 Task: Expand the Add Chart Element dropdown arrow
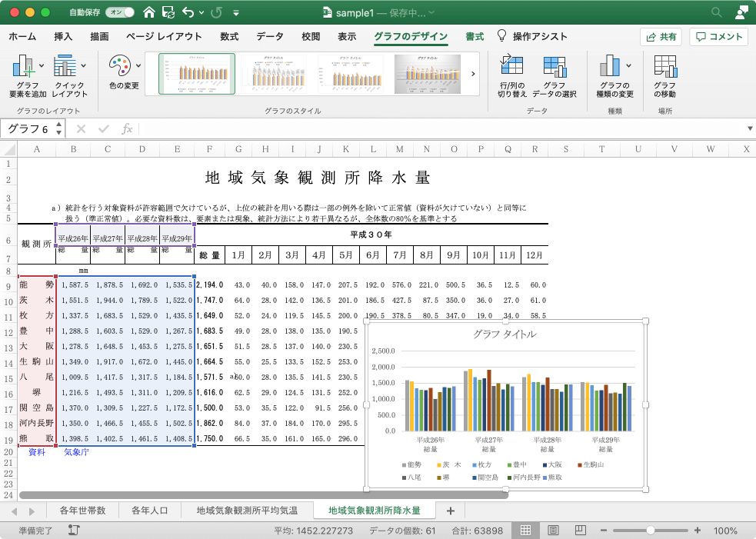pos(42,65)
